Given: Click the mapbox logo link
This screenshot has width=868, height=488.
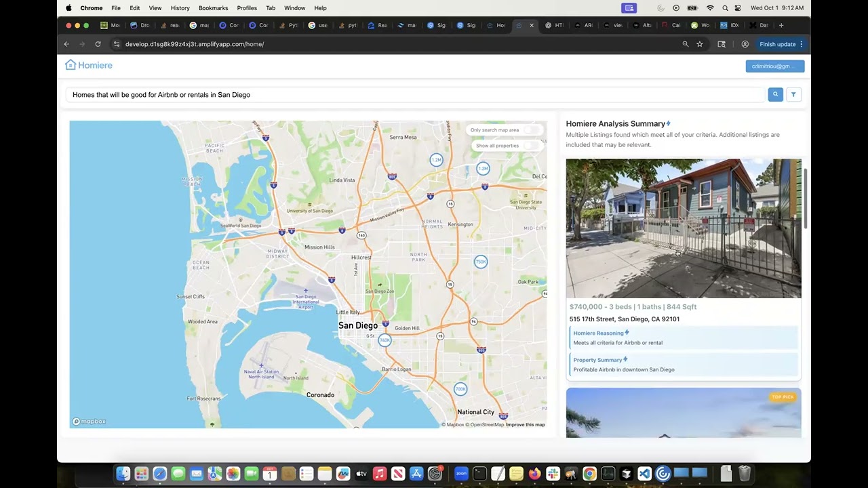Looking at the screenshot, I should (90, 422).
